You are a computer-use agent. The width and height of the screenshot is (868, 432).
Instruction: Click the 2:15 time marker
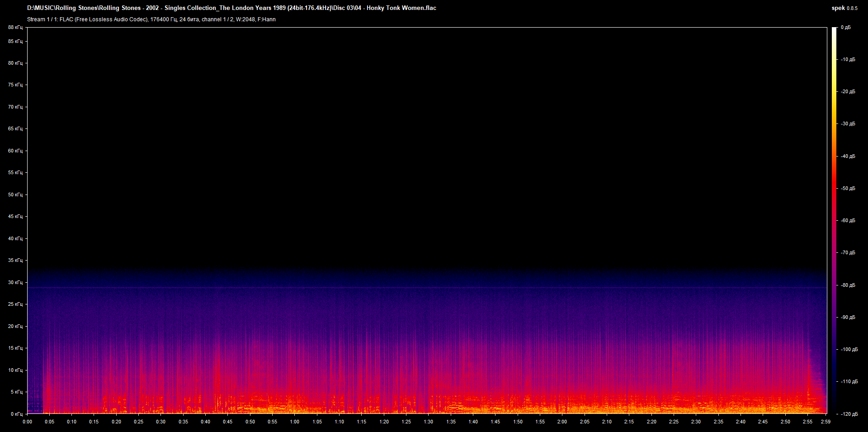629,422
